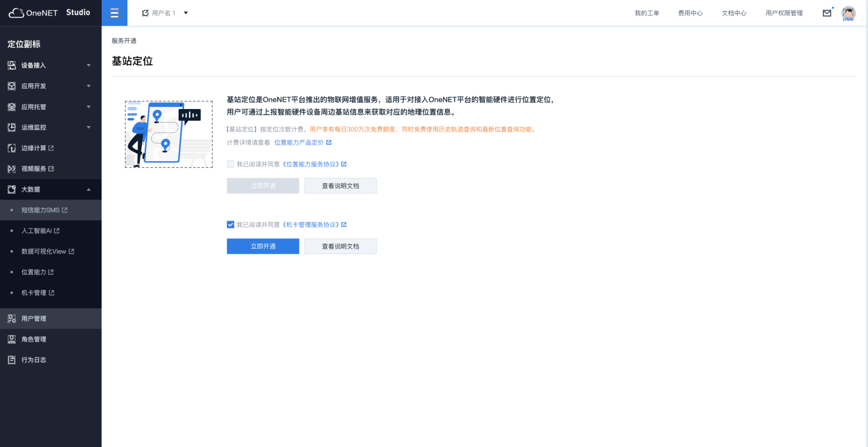This screenshot has height=447, width=868.
Task: Click the 基站定位 page title
Action: point(132,61)
